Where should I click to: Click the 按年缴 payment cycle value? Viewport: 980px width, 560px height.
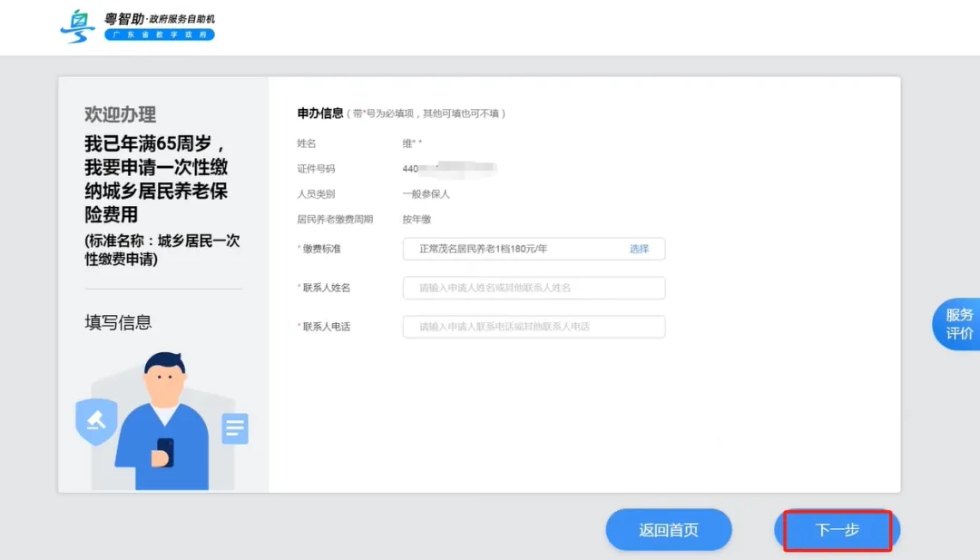[x=417, y=220]
